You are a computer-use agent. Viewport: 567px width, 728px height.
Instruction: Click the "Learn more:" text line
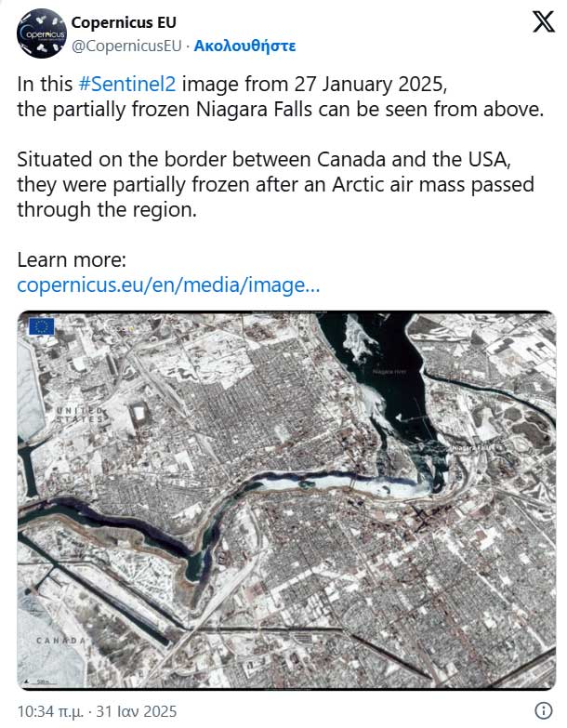[72, 258]
